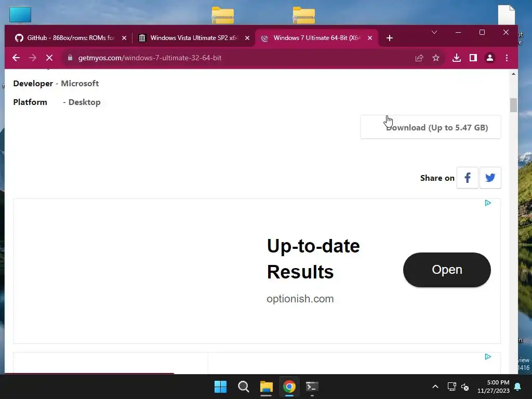The width and height of the screenshot is (532, 399).
Task: Click the AdChoices icon on lower ad
Action: click(x=488, y=356)
